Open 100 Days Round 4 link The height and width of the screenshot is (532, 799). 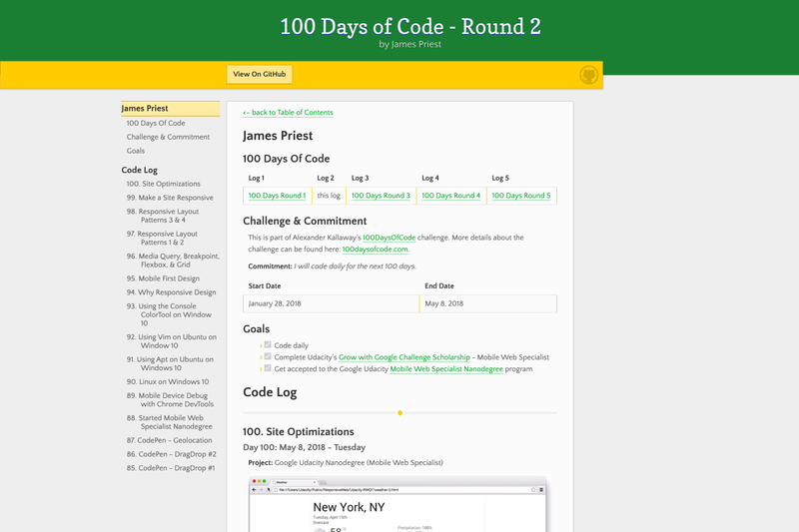tap(451, 196)
